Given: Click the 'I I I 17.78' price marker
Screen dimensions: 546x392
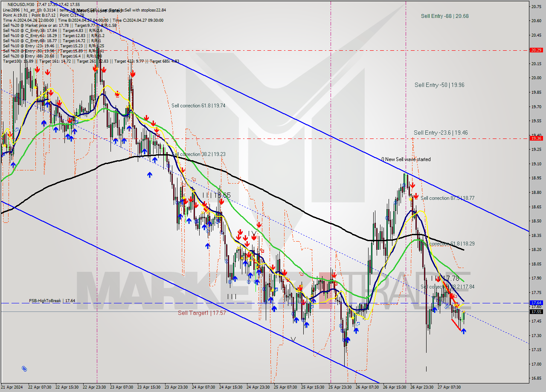Looking at the screenshot, I should pos(445,278).
